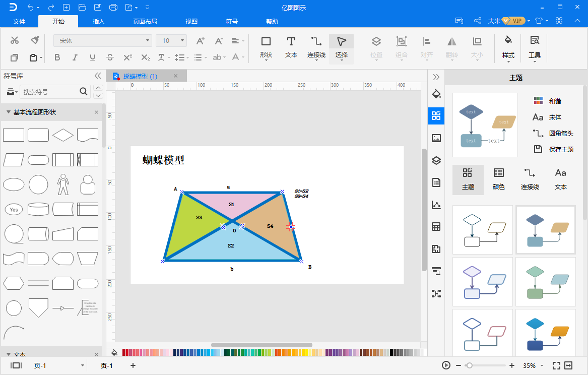This screenshot has height=375, width=588.
Task: Open the font name dropdown showing 宋体
Action: tap(103, 40)
